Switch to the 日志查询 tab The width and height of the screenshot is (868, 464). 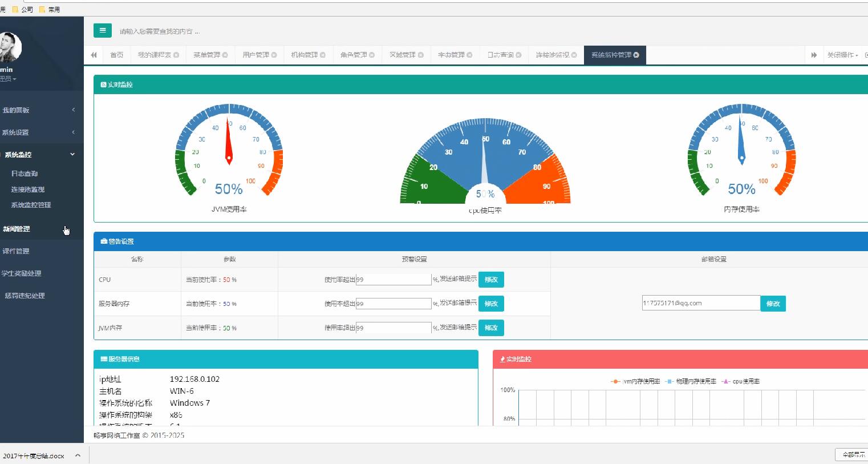[x=500, y=55]
